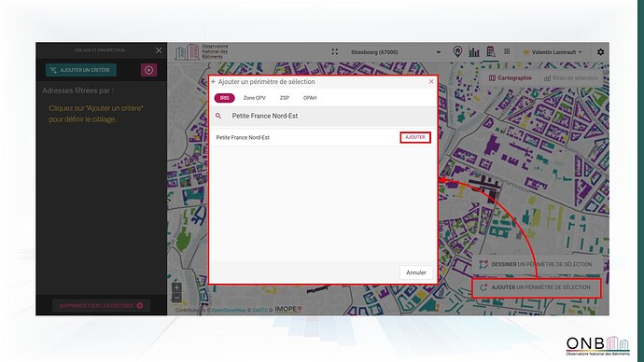
Task: Click the pink play button icon
Action: click(148, 70)
